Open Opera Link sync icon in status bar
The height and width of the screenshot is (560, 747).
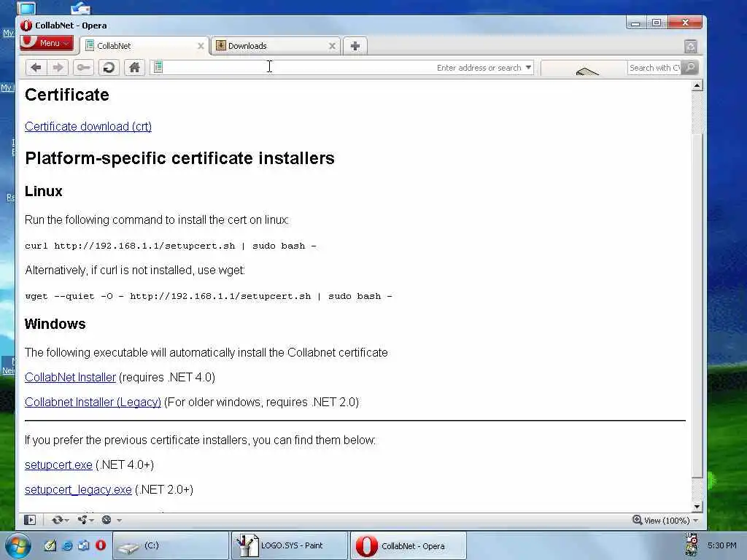pyautogui.click(x=58, y=520)
